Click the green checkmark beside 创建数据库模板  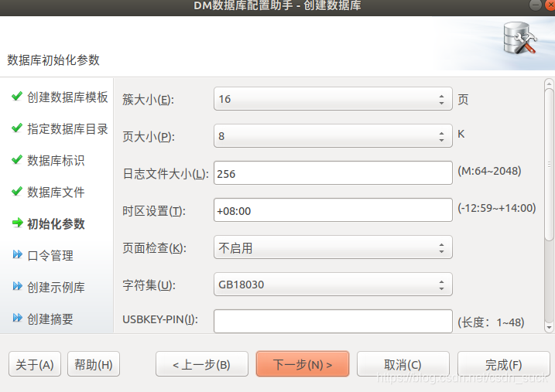16,96
